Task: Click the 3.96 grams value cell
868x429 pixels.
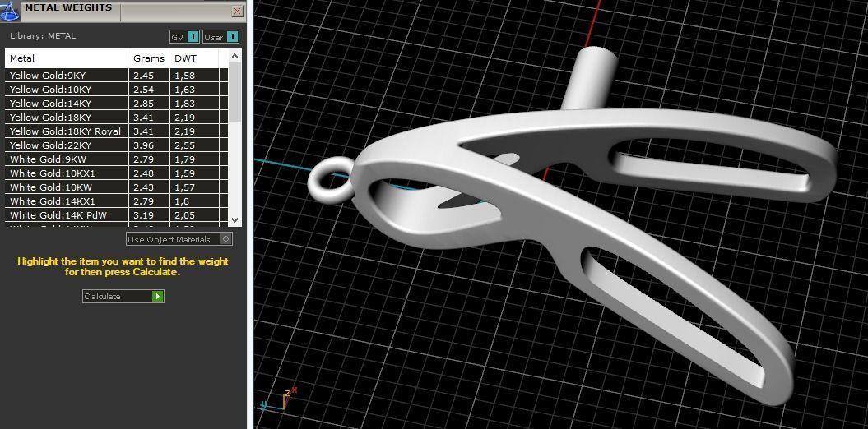Action: tap(149, 145)
